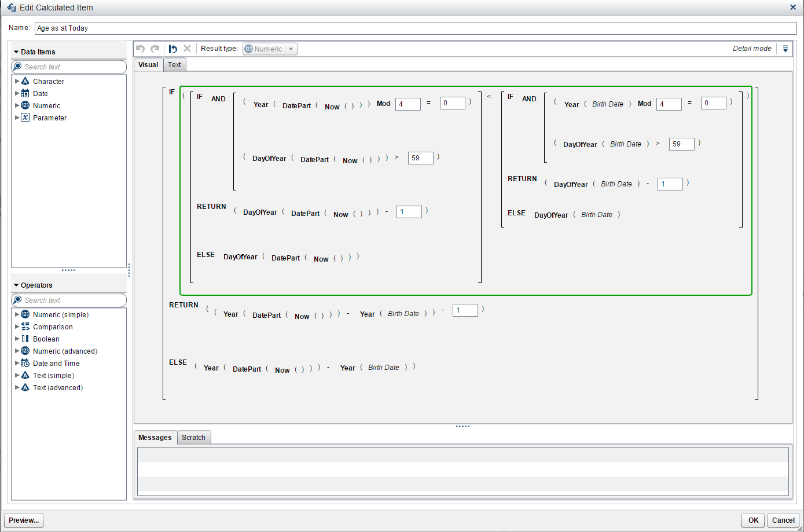Viewport: 804px width, 532px height.
Task: Expand the Numeric data items node
Action: point(17,105)
